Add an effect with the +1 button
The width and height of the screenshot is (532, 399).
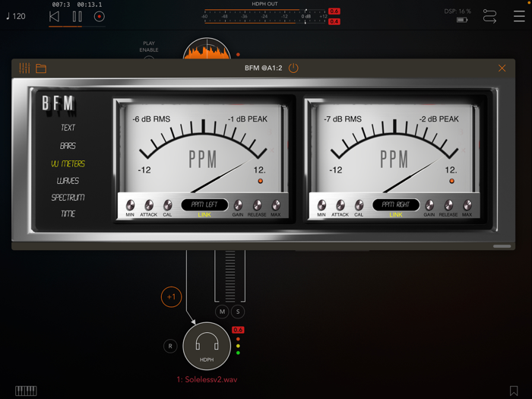tap(171, 297)
